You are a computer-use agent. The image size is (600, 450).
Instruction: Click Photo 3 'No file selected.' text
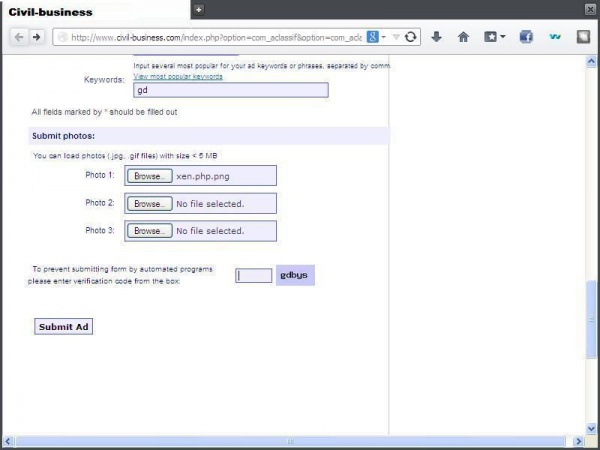tap(210, 231)
